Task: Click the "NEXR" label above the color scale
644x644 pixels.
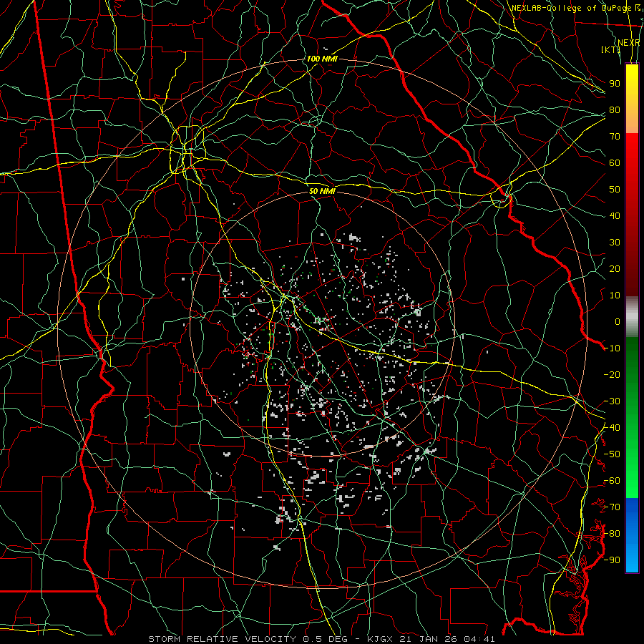Action: 629,42
